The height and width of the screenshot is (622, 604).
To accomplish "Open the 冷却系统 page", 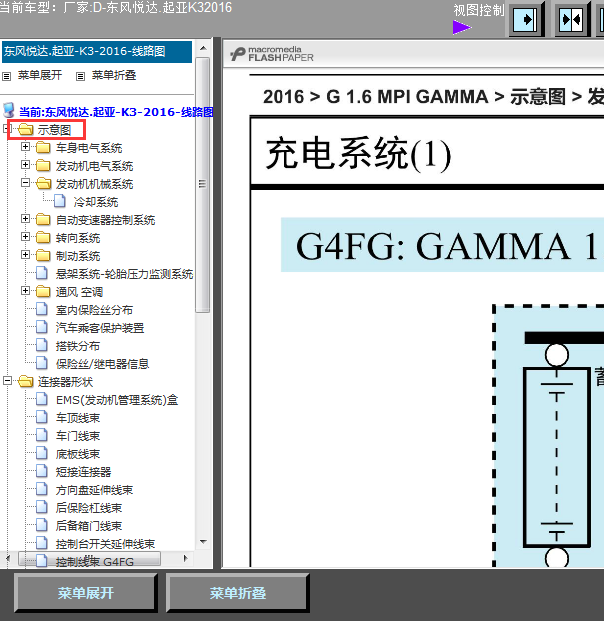I will coord(96,202).
